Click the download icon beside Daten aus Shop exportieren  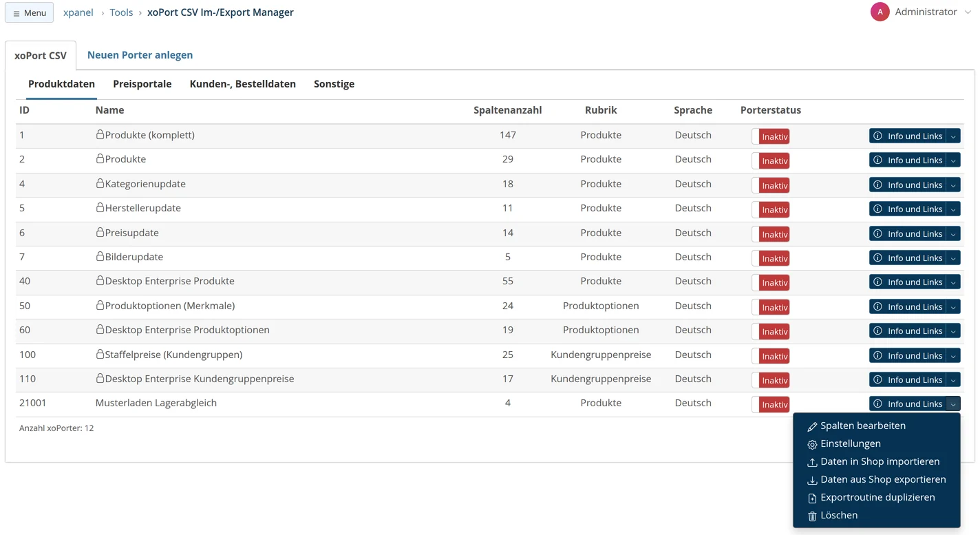tap(812, 480)
